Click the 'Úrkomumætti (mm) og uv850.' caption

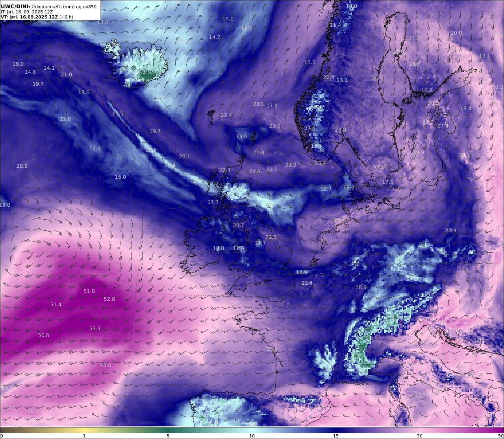64,6
